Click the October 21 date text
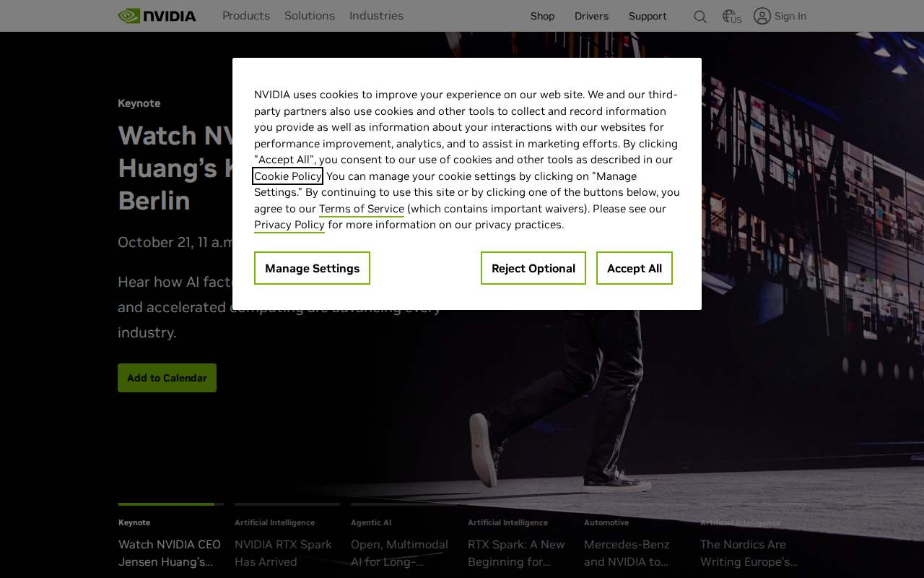The height and width of the screenshot is (578, 924). (x=175, y=242)
